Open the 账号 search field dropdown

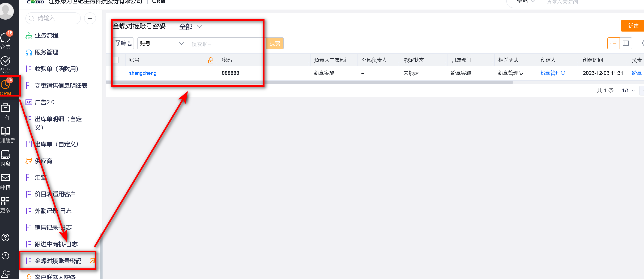162,43
